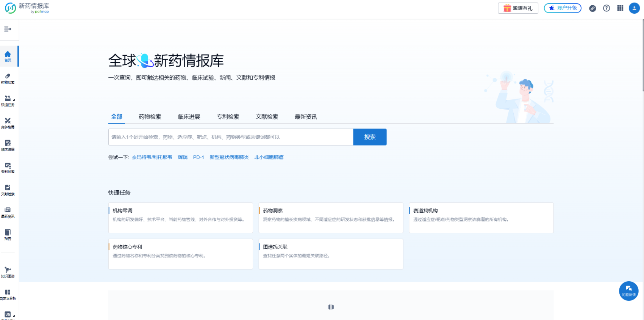Open 药物检索 from the sidebar

coord(8,78)
